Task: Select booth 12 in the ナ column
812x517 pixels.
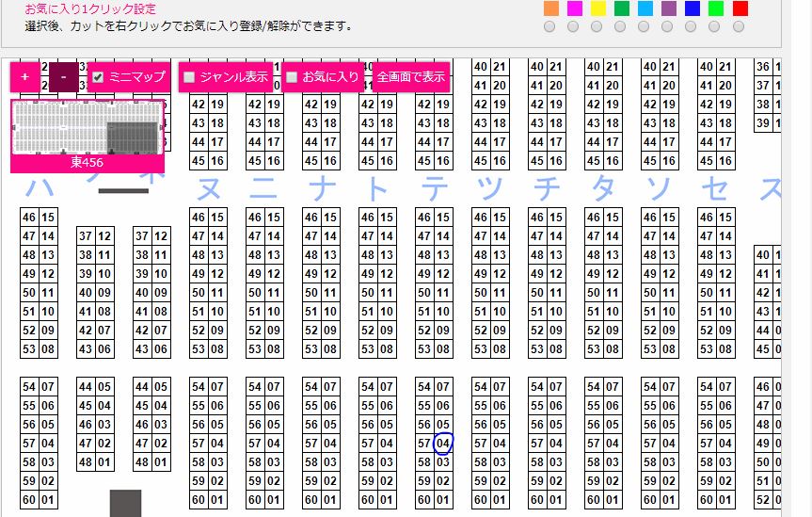Action: [x=330, y=274]
